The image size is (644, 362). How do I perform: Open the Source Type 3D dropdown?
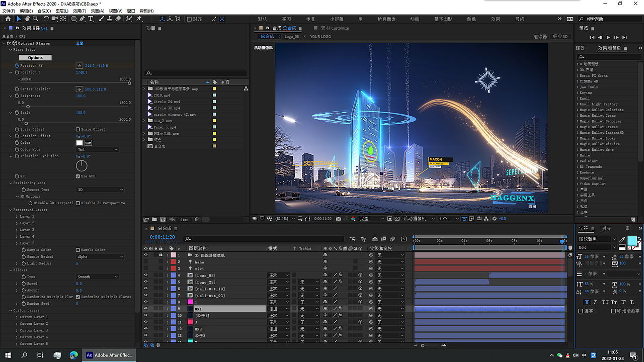[x=100, y=190]
